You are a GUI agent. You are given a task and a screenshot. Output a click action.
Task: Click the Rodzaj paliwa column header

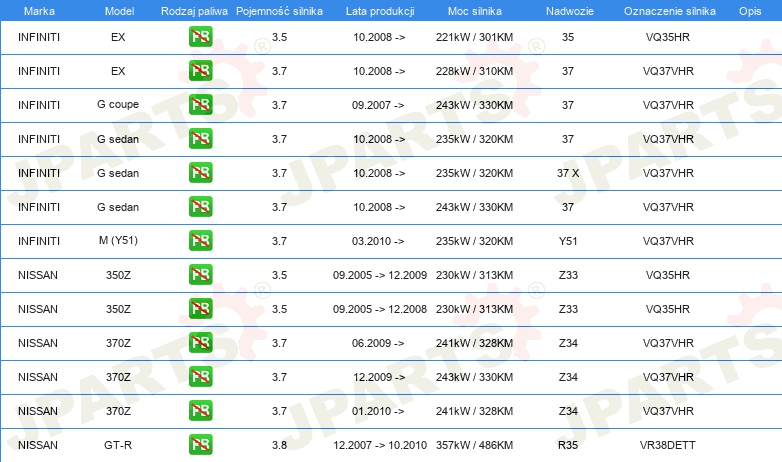pos(194,11)
